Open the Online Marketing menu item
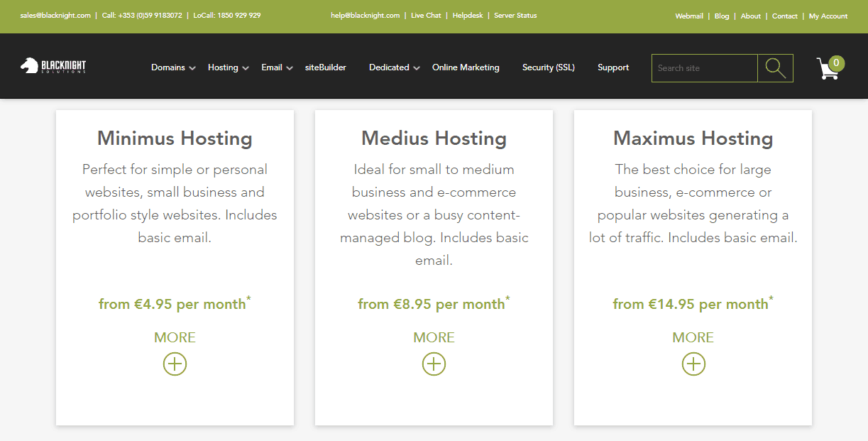 click(x=466, y=67)
